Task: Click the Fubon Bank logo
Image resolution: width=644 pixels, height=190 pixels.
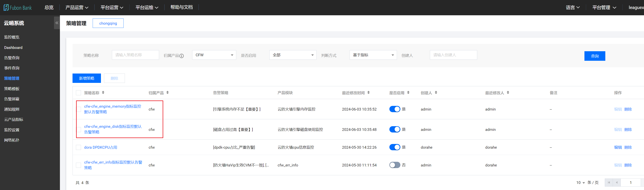Action: tap(17, 8)
